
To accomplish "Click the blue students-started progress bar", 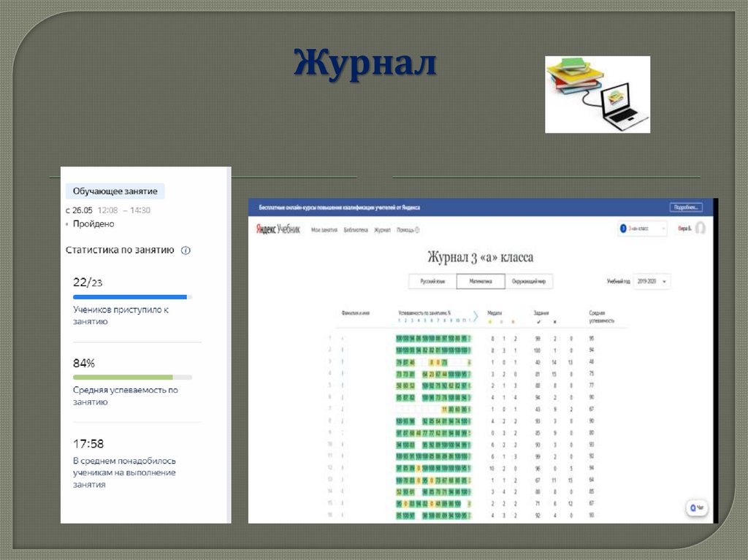I will 130,297.
